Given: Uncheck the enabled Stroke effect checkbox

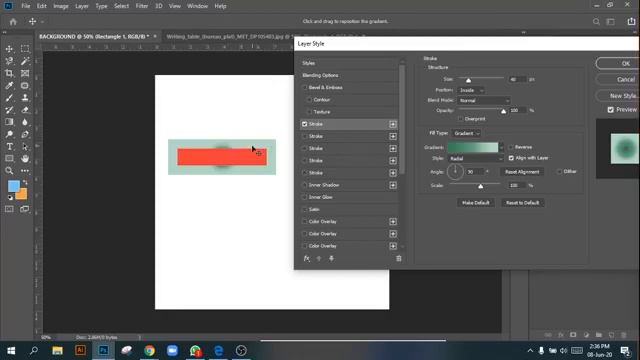Looking at the screenshot, I should pos(304,124).
